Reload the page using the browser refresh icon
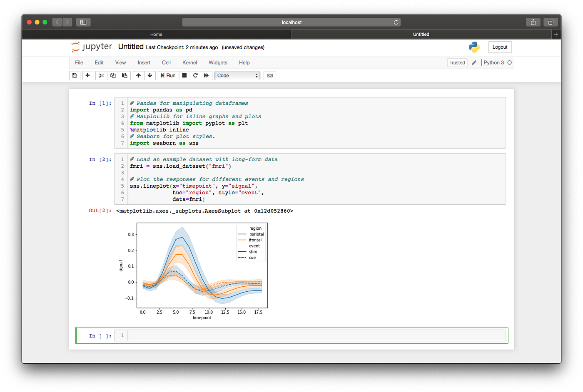Image resolution: width=583 pixels, height=392 pixels. coord(396,22)
